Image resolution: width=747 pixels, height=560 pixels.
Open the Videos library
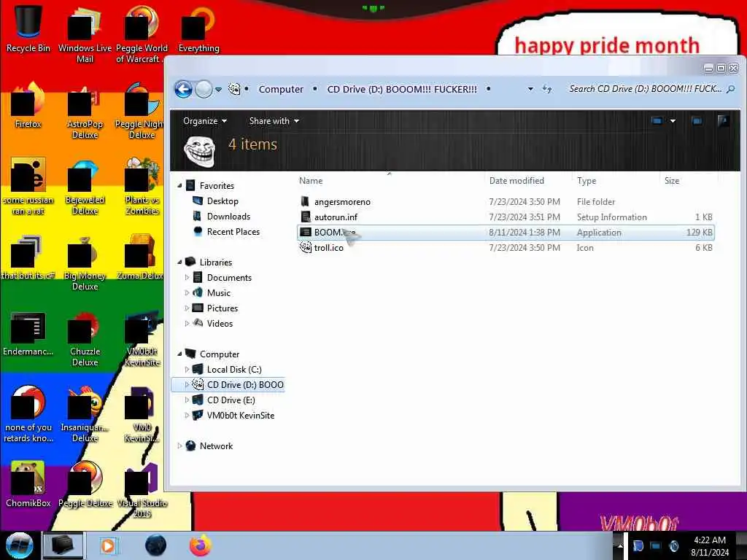[220, 323]
